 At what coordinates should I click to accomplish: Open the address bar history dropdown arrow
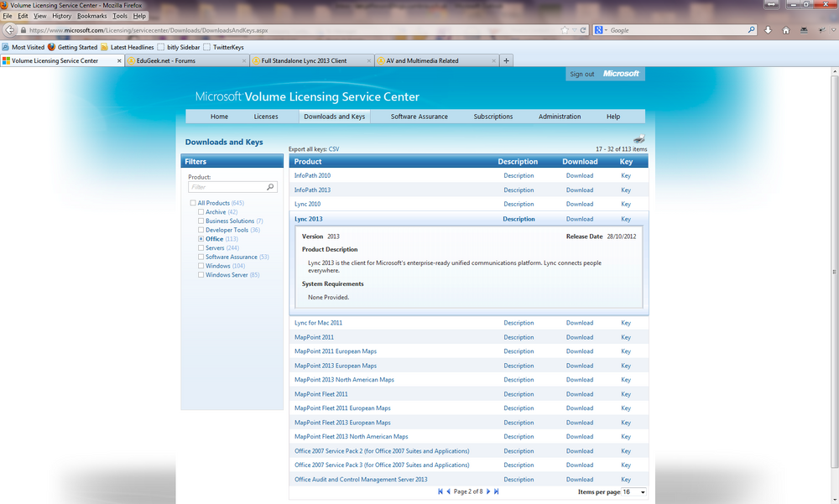tap(574, 30)
